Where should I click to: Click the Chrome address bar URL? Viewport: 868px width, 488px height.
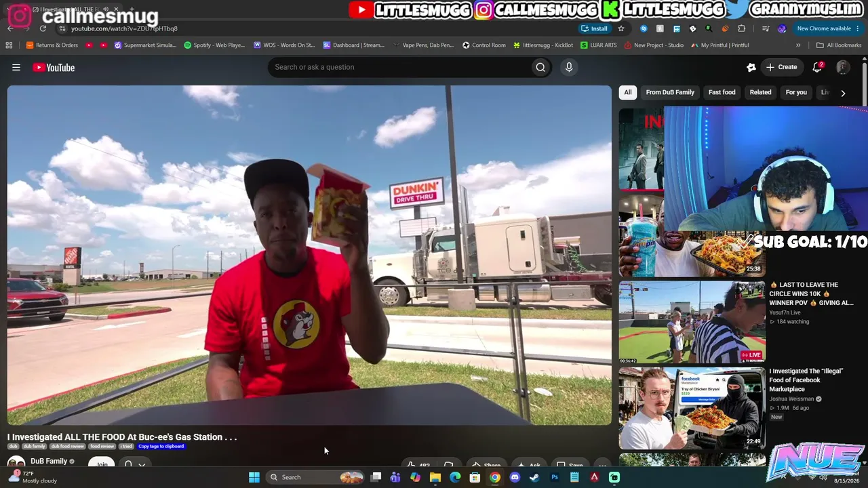[x=124, y=28]
